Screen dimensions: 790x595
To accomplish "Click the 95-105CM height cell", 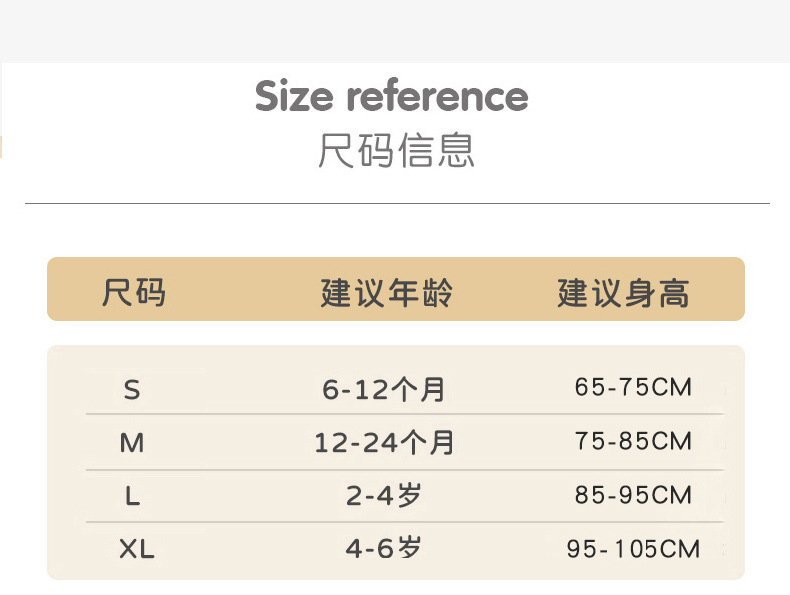I will tap(633, 549).
